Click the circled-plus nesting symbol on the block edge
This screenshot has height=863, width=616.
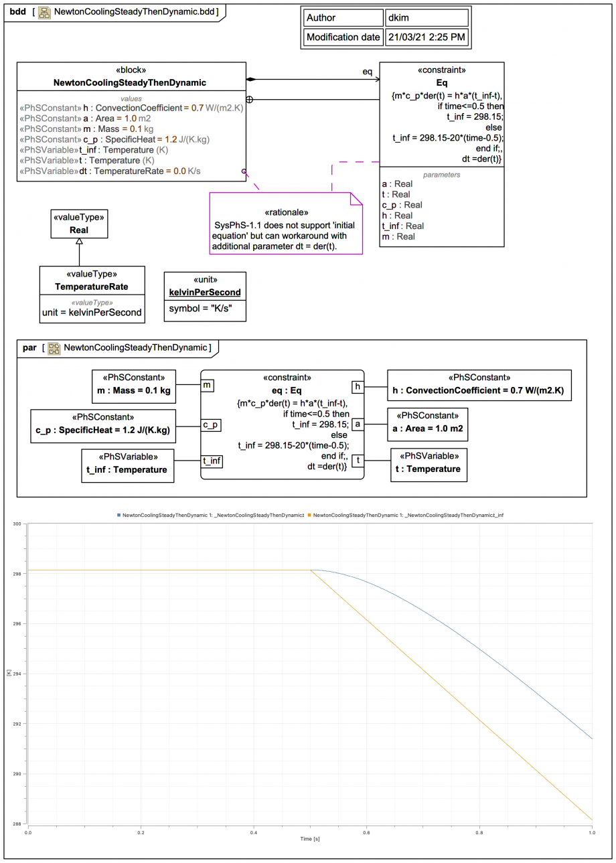[249, 100]
